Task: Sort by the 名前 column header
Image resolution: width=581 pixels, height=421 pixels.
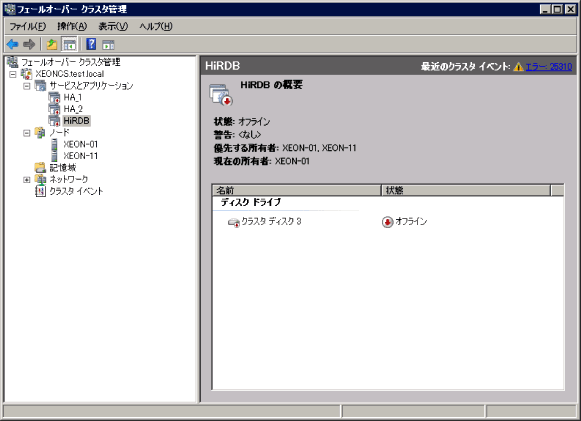Action: (x=297, y=190)
